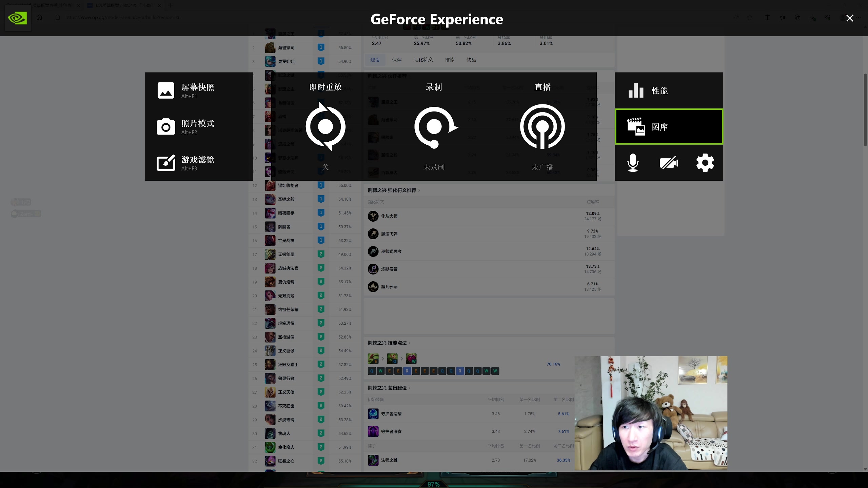Close the GeForce Experience overlay

850,18
